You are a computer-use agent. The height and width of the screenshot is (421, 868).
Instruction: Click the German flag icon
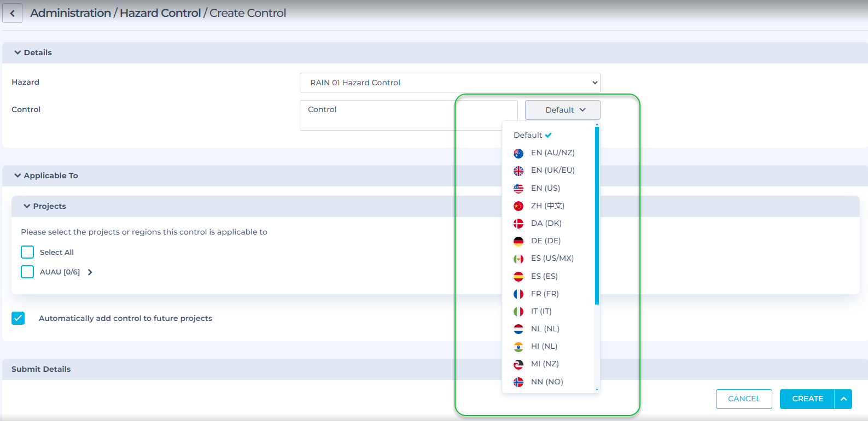[519, 241]
